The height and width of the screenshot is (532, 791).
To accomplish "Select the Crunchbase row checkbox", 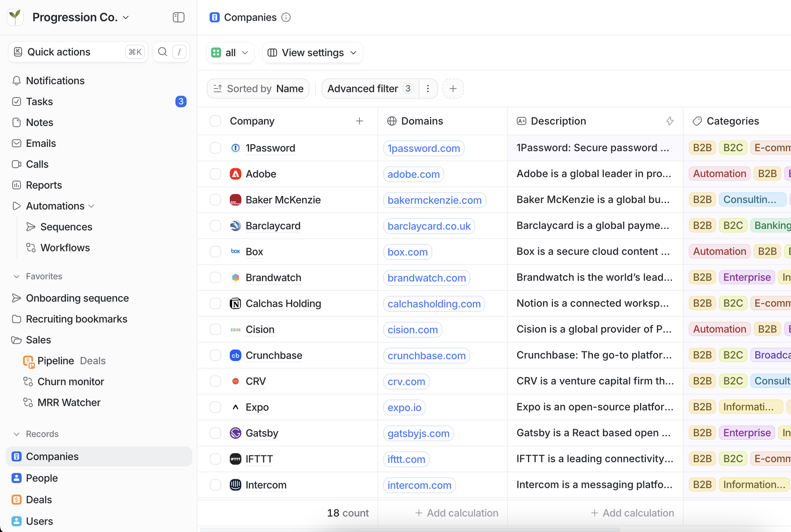I will [215, 355].
